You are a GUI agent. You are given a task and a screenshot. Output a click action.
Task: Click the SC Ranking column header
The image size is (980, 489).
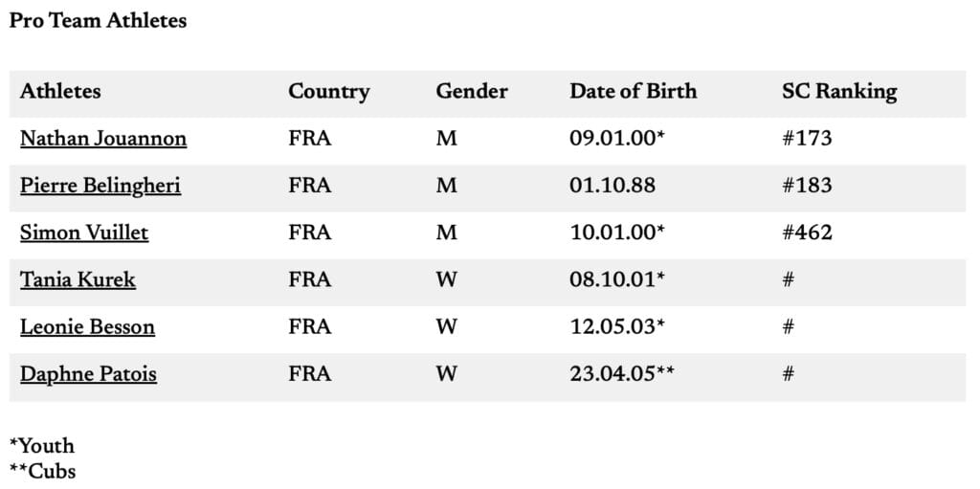[x=839, y=92]
